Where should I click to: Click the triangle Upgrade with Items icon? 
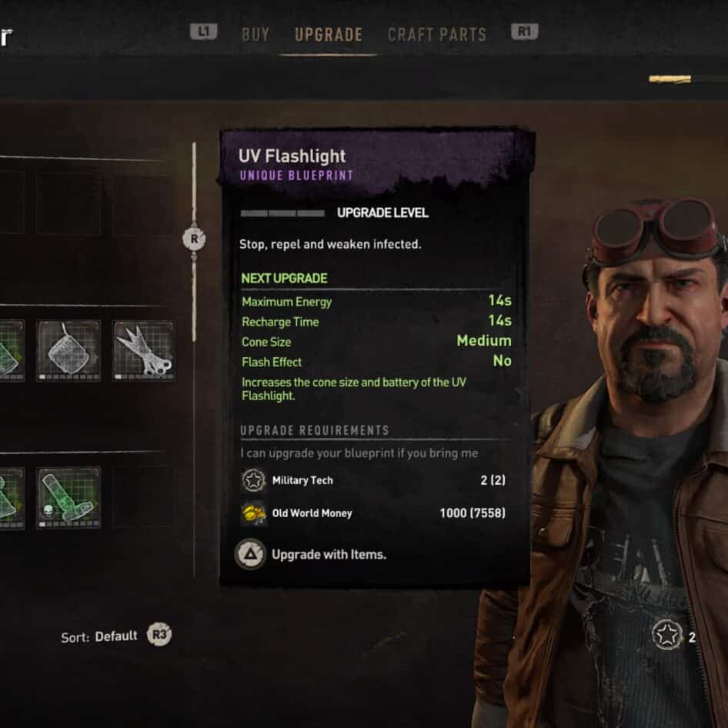pos(250,554)
